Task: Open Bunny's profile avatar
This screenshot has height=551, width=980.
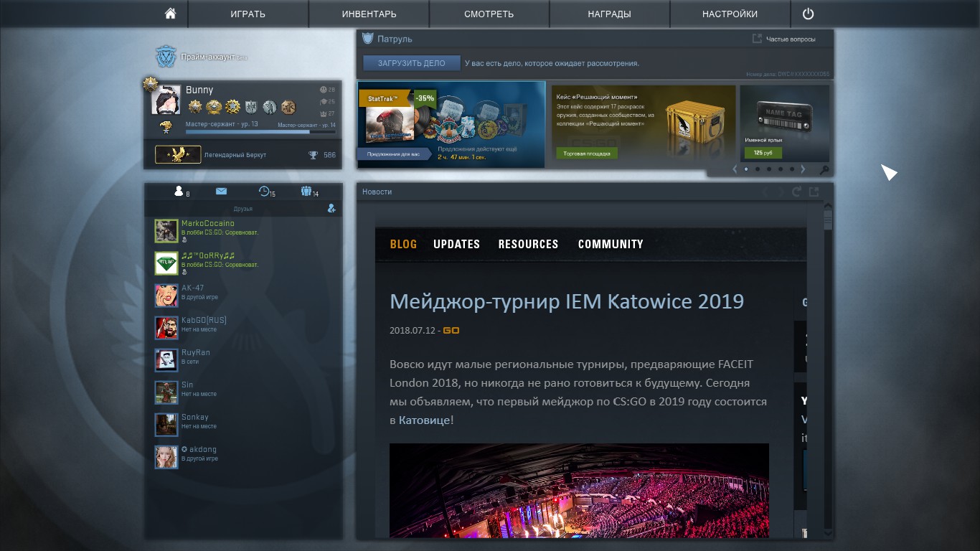Action: pyautogui.click(x=166, y=100)
